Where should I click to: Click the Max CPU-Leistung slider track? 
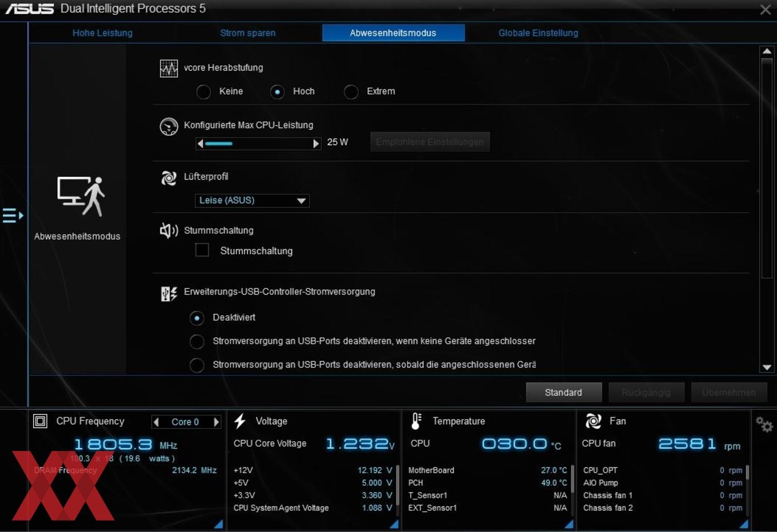click(x=258, y=143)
